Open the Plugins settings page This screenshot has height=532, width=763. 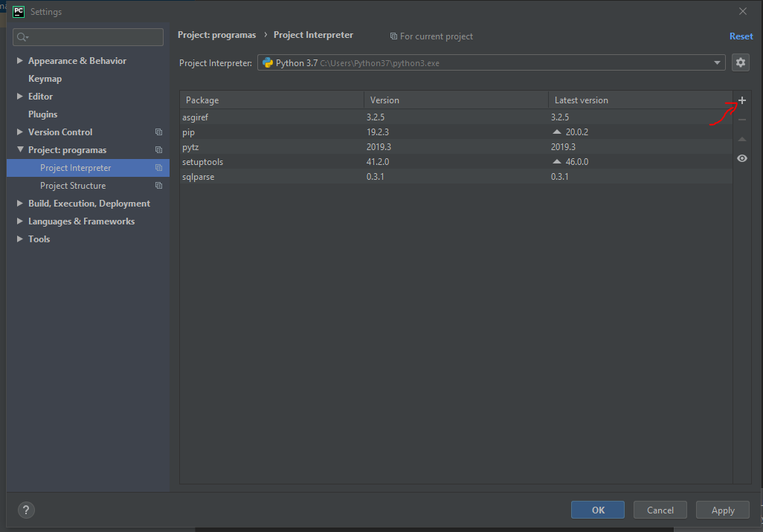pyautogui.click(x=43, y=114)
